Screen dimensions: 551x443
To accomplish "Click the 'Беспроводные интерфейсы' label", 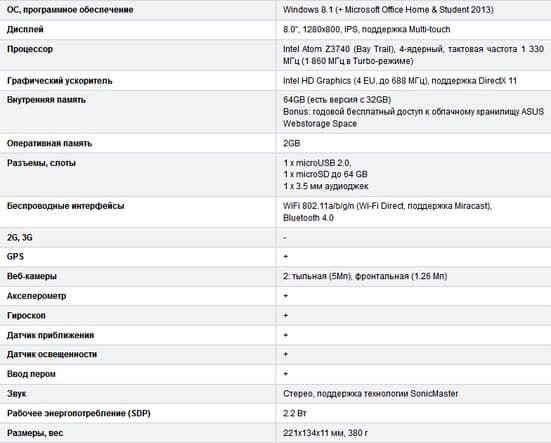I will coord(65,206).
